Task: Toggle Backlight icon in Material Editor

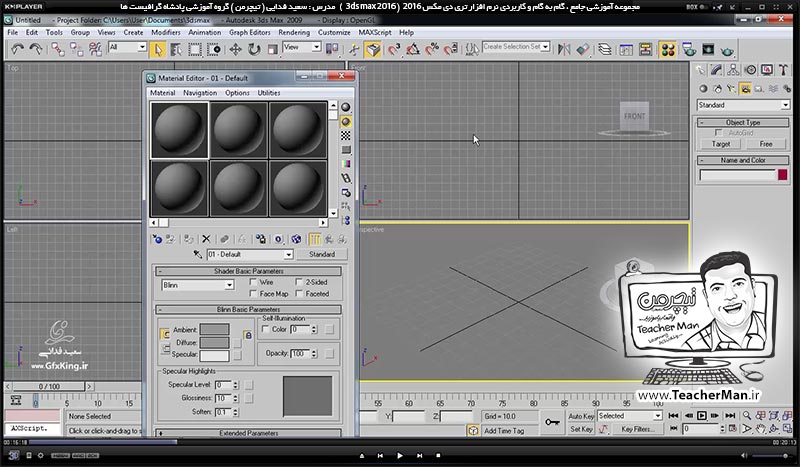Action: coord(346,121)
